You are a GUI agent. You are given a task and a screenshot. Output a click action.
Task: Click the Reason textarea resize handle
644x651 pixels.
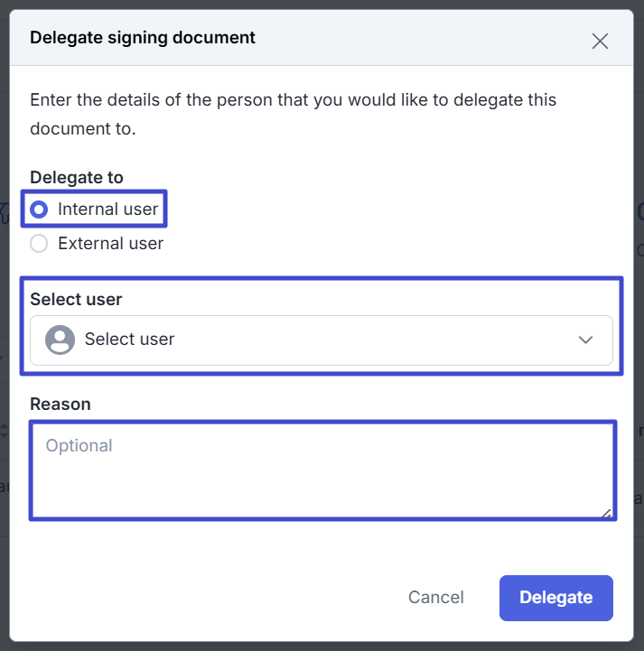[x=606, y=513]
